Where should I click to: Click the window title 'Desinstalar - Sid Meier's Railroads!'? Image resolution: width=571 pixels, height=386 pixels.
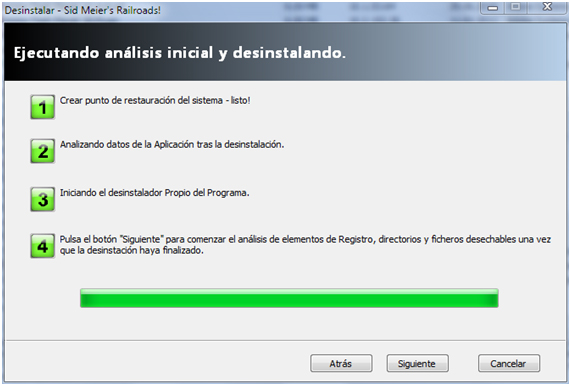[x=83, y=10]
